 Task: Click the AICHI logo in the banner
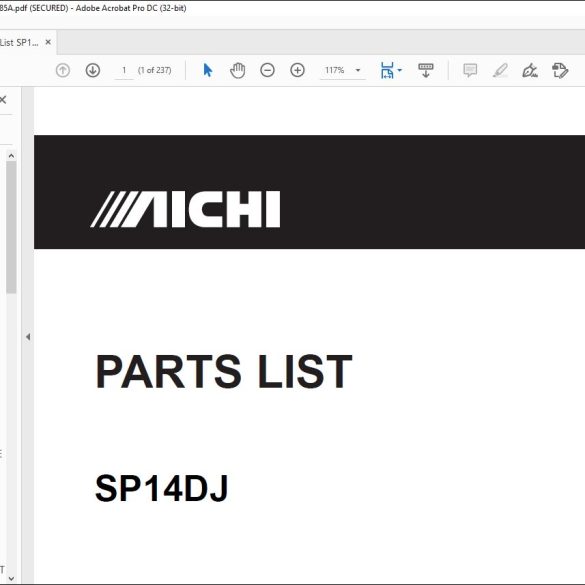tap(185, 209)
